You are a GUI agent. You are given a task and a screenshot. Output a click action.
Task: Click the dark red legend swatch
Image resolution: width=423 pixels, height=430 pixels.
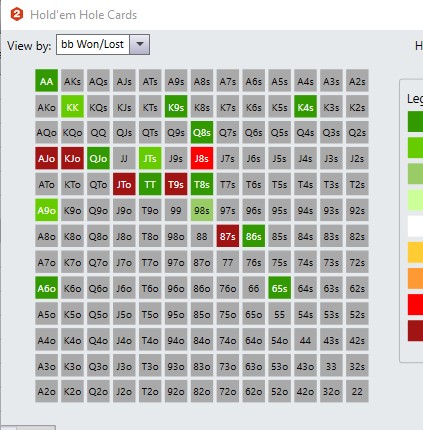[x=415, y=331]
